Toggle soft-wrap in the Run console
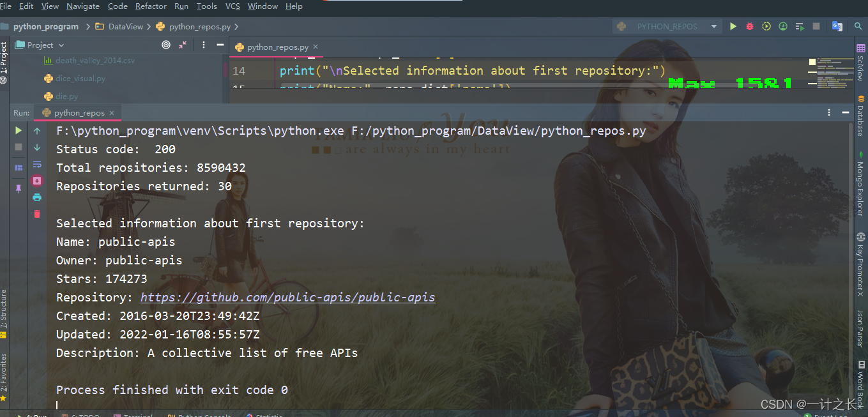868x417 pixels. point(37,164)
